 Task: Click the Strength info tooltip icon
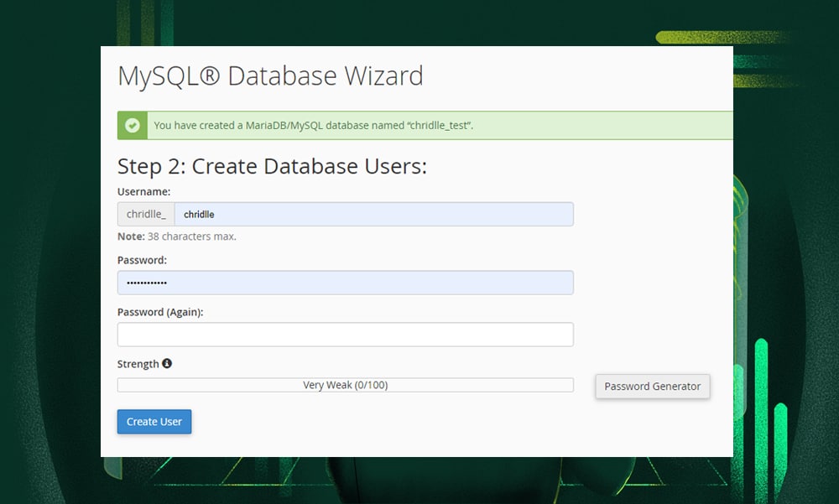[x=164, y=363]
